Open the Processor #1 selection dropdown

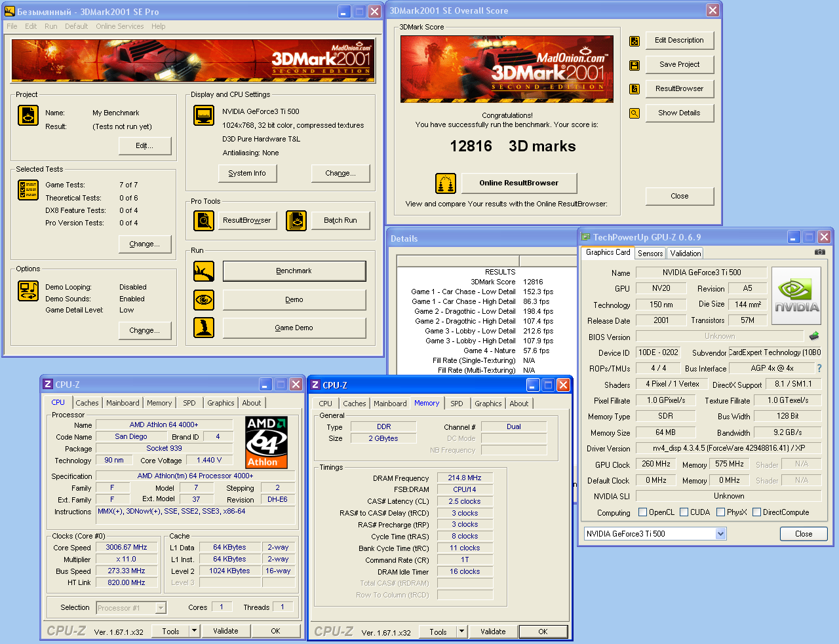tap(161, 608)
